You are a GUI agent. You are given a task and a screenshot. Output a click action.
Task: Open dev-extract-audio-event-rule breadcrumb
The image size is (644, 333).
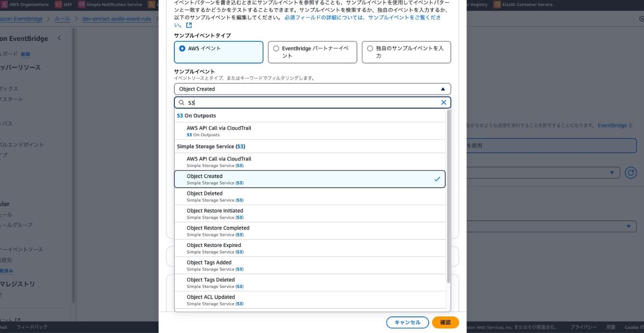[116, 19]
